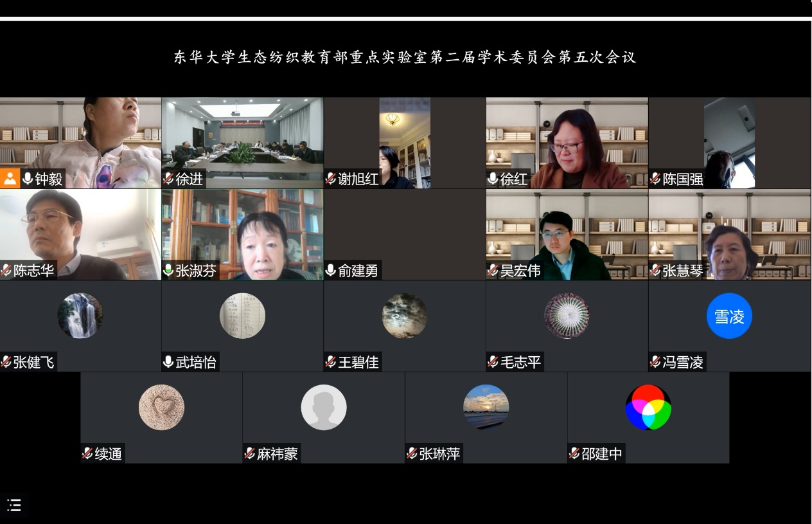The height and width of the screenshot is (524, 812).
Task: Select 毛志平's cactus avatar
Action: tap(567, 316)
